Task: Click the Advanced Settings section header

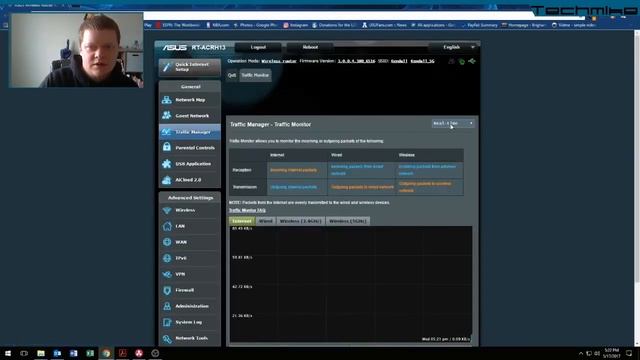Action: (190, 198)
